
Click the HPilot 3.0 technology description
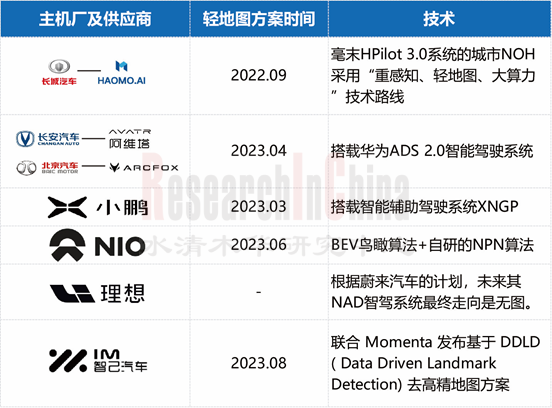pyautogui.click(x=433, y=75)
